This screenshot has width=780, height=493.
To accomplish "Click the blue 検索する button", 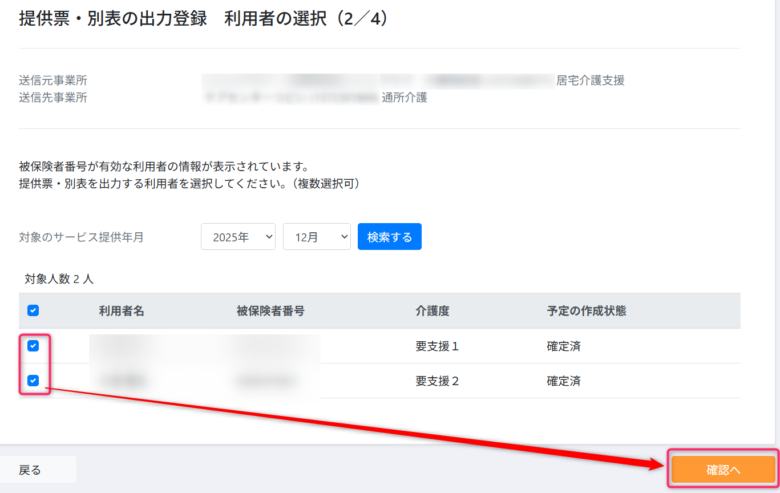I will (389, 236).
